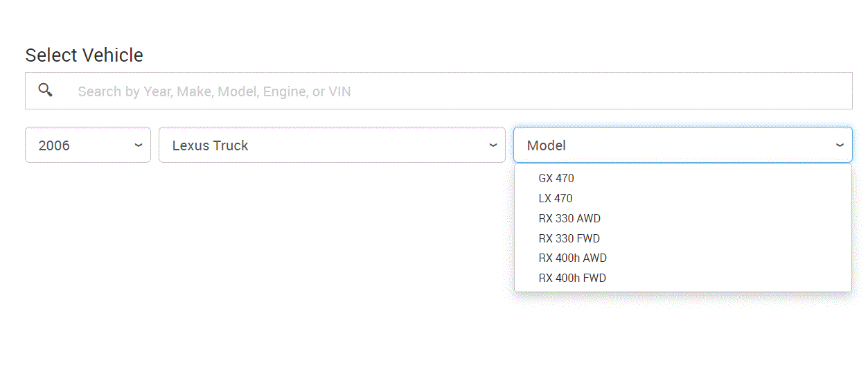This screenshot has height=390, width=868.
Task: Select RX 400h FWD from the dropdown
Action: pyautogui.click(x=572, y=278)
